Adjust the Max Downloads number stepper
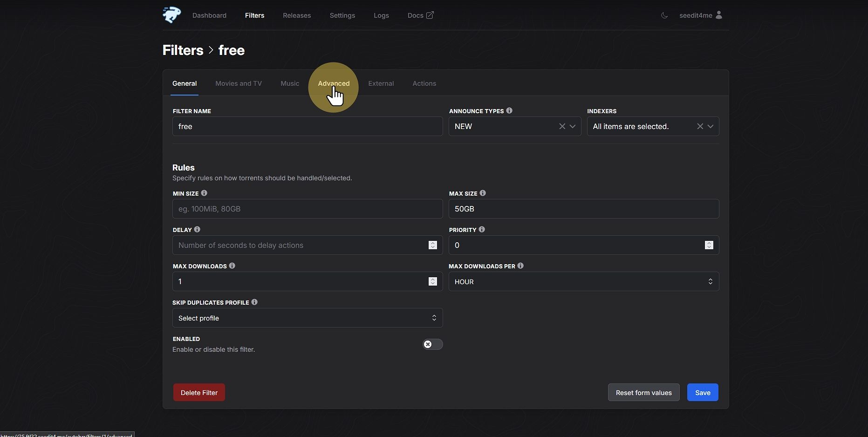The image size is (868, 437). click(x=433, y=281)
